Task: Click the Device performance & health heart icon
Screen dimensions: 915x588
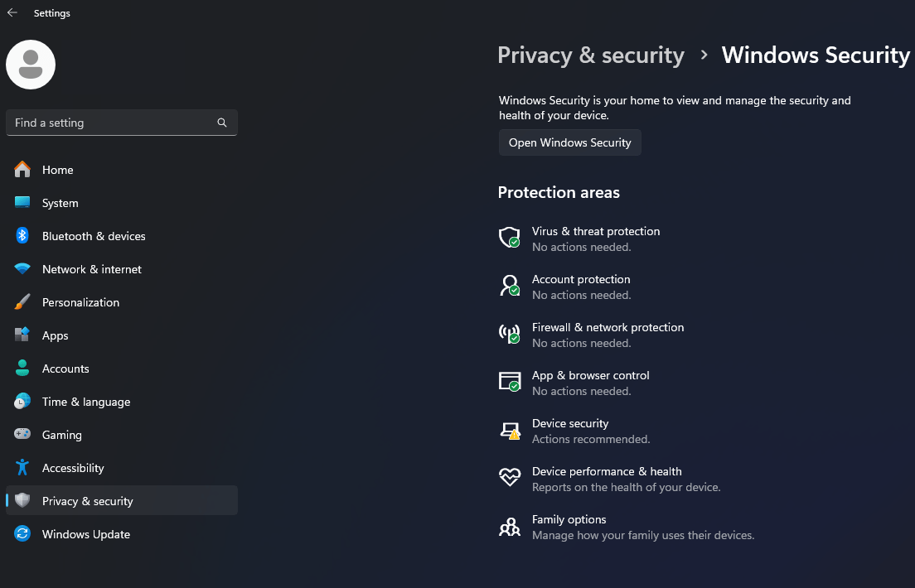Action: click(x=509, y=479)
